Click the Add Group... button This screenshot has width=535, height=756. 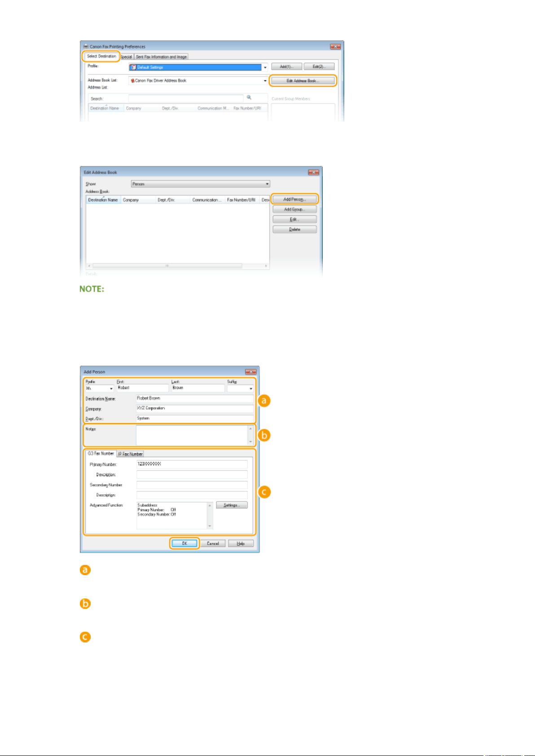point(294,209)
